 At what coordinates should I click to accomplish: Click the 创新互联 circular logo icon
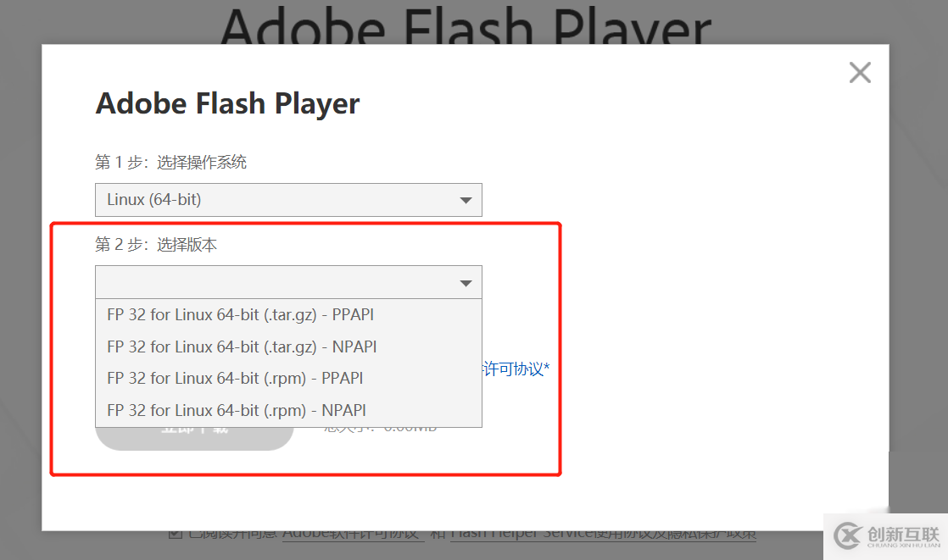tap(848, 535)
